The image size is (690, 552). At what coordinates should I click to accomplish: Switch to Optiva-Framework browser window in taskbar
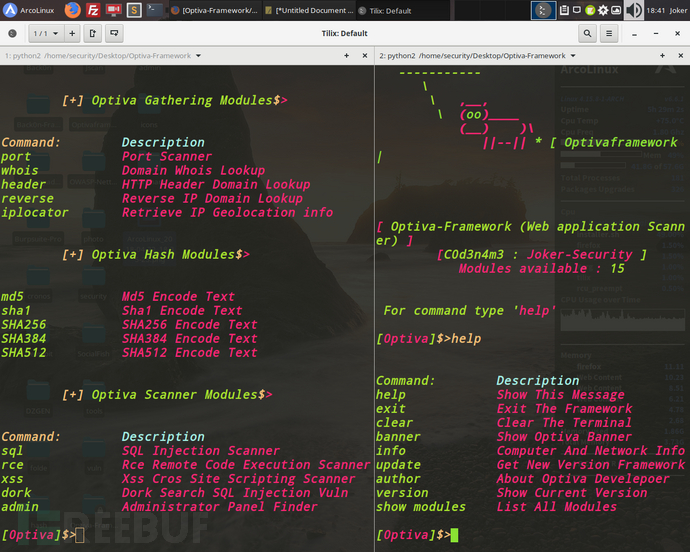coord(215,10)
